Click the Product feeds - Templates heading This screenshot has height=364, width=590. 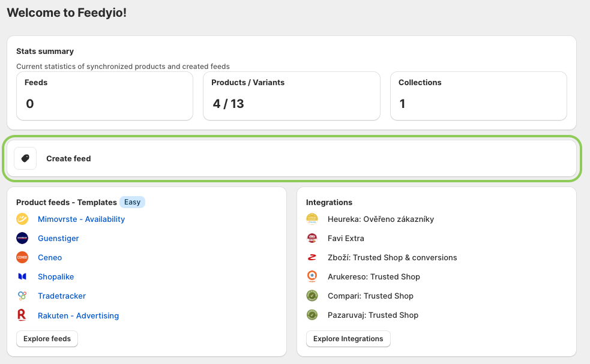point(66,202)
